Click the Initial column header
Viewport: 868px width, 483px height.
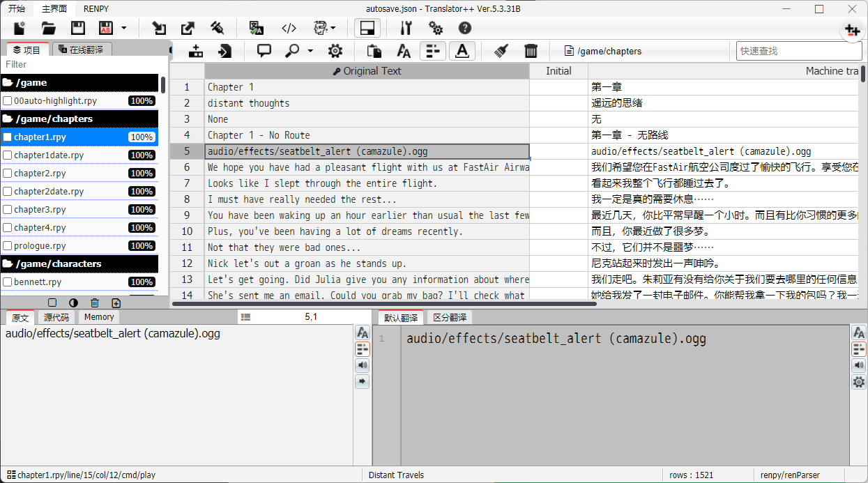point(558,71)
